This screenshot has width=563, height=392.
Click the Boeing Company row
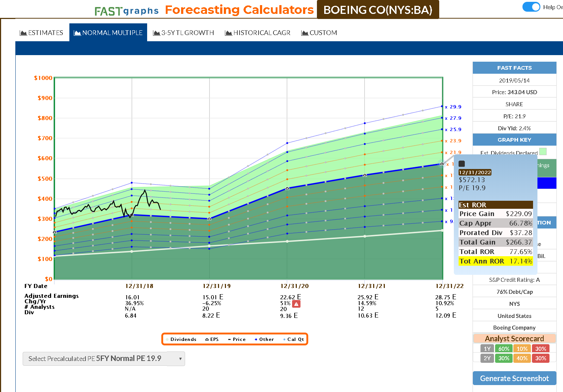coord(514,328)
